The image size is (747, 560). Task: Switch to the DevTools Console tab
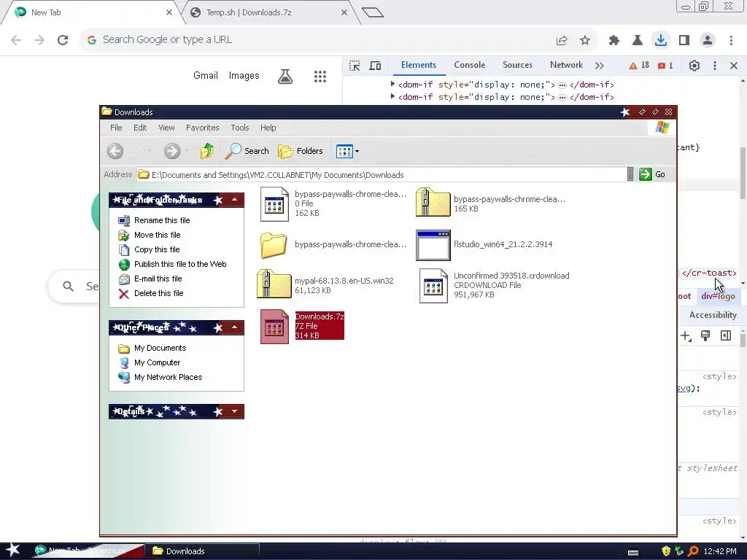click(469, 65)
